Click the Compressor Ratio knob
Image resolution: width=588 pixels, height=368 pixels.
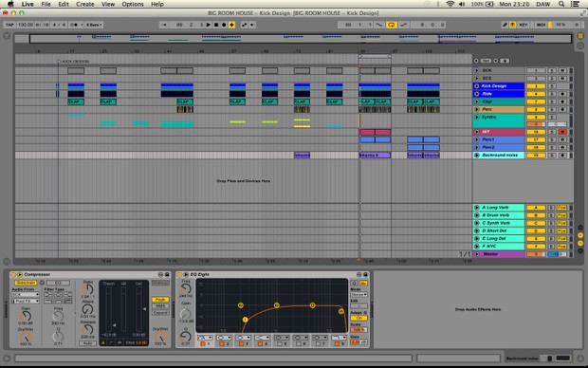click(x=88, y=289)
